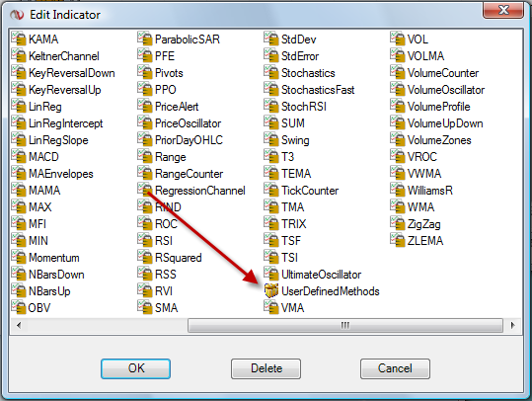Select the UserDefinedMethods package icon
Viewport: 532px width, 401px height.
tap(270, 291)
